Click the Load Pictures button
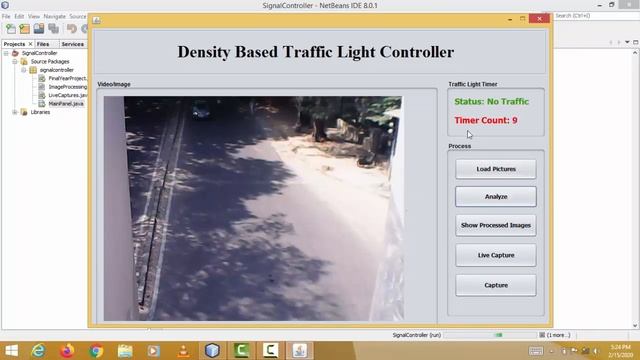Viewport: 640px width, 360px height. pos(496,169)
